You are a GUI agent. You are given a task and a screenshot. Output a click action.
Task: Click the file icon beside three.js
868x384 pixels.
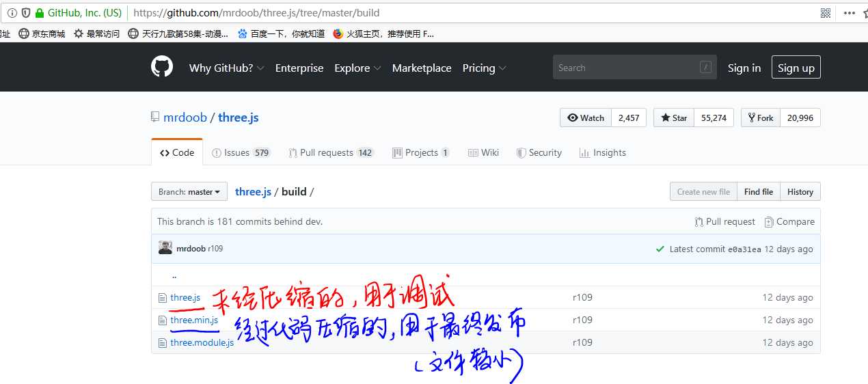[163, 298]
